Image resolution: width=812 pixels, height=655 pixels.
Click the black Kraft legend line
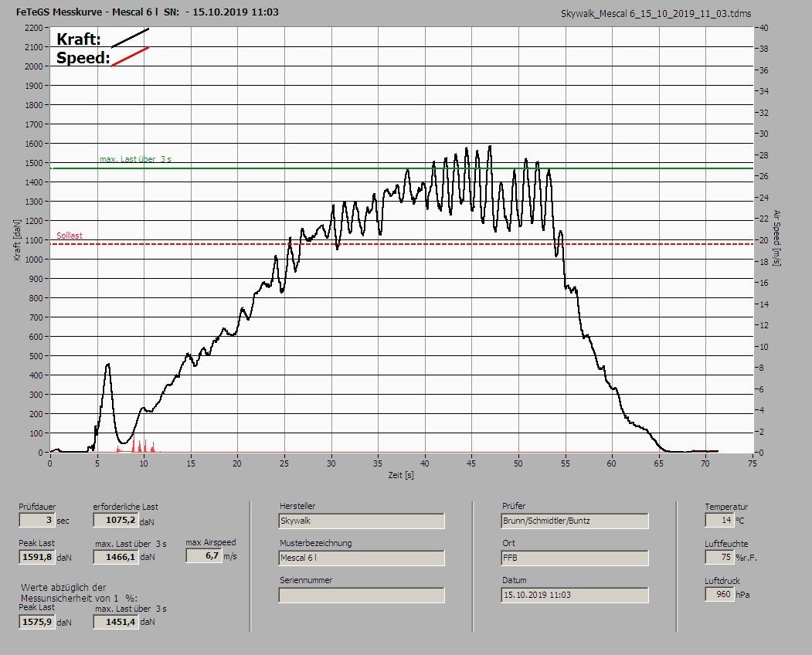point(131,38)
